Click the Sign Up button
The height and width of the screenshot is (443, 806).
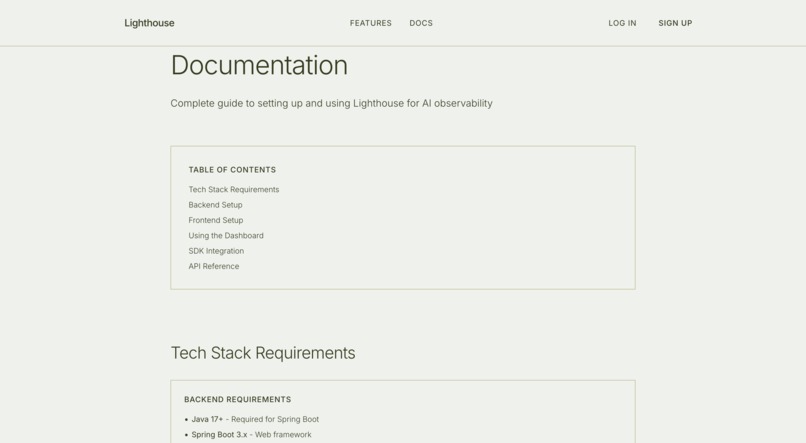(x=675, y=23)
